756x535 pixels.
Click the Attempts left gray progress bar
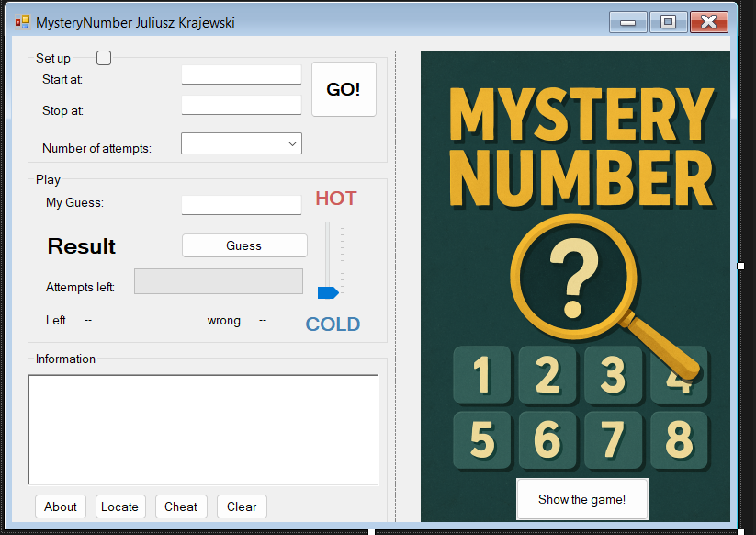point(219,281)
